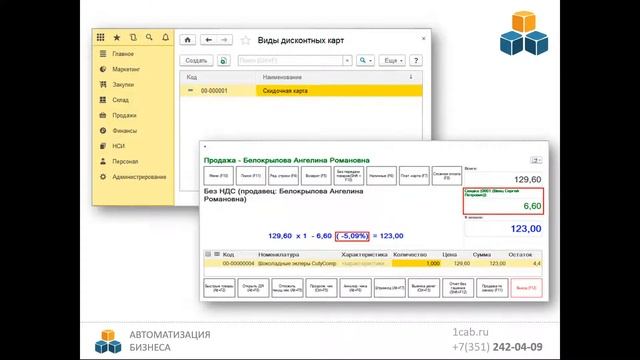The height and width of the screenshot is (360, 640).
Task: Click the Выемка денег button
Action: [424, 288]
